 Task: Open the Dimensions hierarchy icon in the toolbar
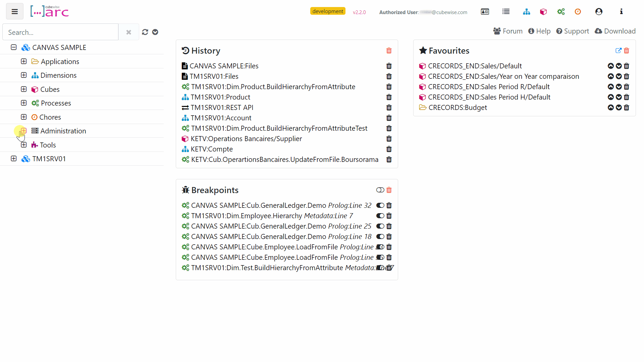pyautogui.click(x=526, y=12)
